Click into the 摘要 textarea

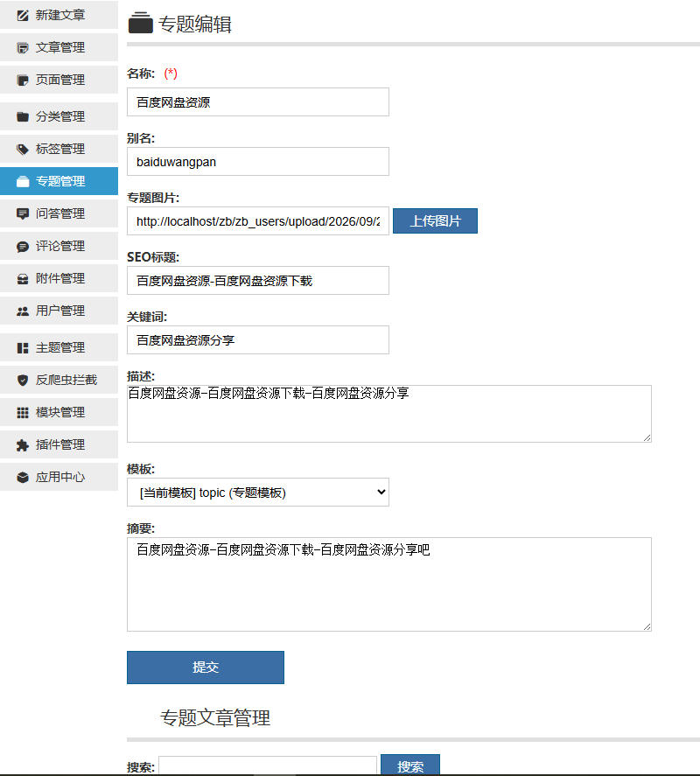pos(389,584)
